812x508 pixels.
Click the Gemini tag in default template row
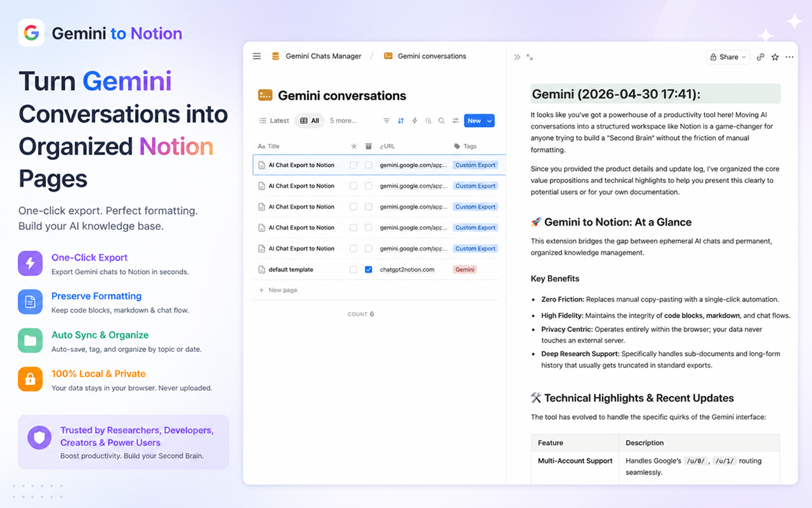(x=465, y=270)
